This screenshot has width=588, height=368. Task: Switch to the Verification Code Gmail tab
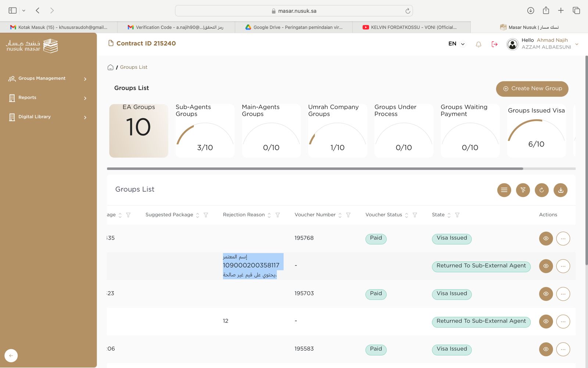[x=176, y=27]
